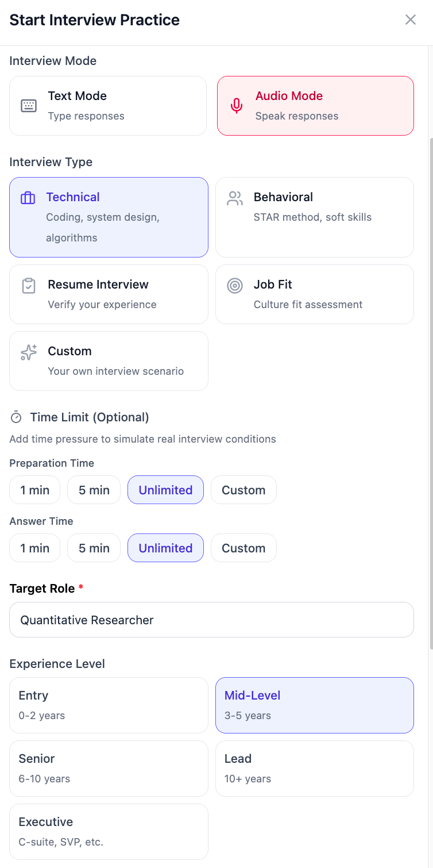Click the 'Time Limit (Optional)' label
Image resolution: width=433 pixels, height=868 pixels.
90,417
